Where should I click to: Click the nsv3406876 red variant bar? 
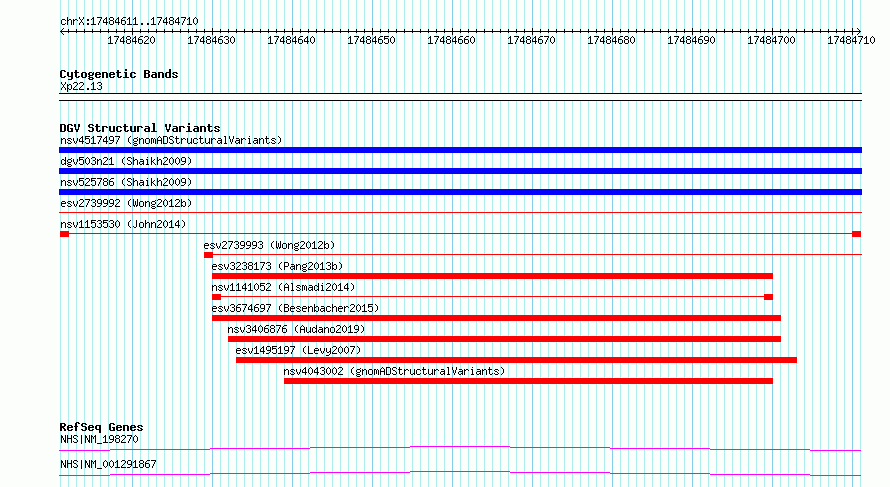pyautogui.click(x=504, y=339)
